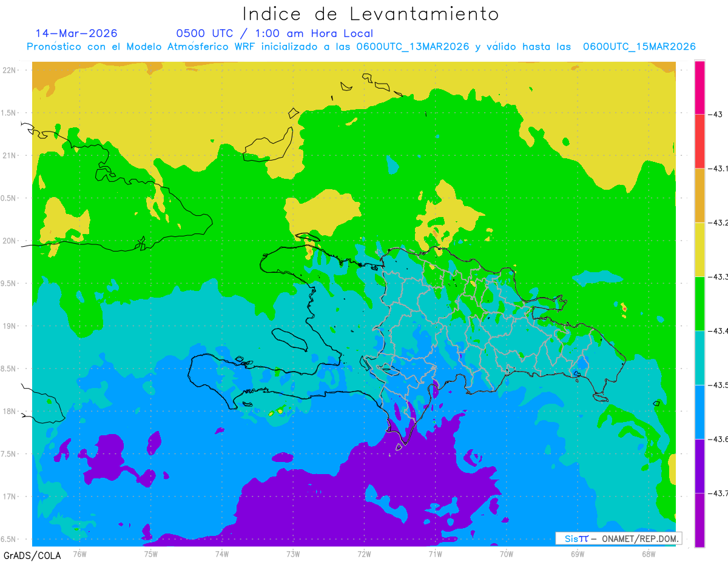
Task: Click the longitude label '75W'
Action: coord(150,554)
